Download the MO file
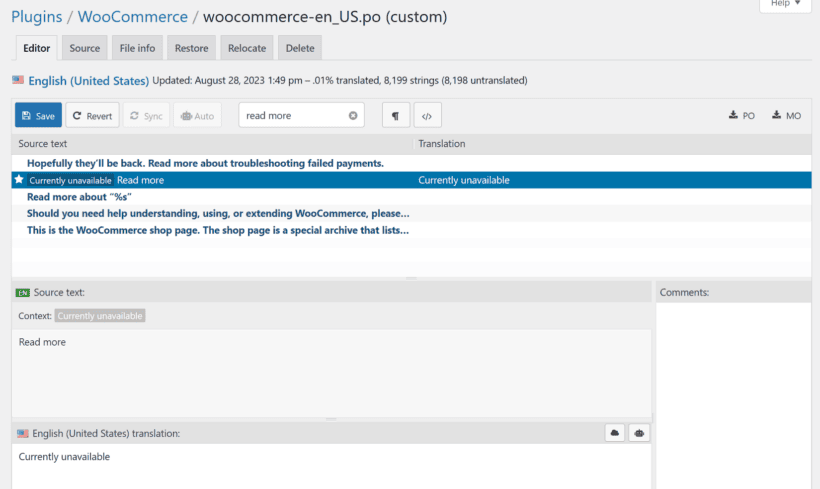The height and width of the screenshot is (489, 820). coord(786,116)
